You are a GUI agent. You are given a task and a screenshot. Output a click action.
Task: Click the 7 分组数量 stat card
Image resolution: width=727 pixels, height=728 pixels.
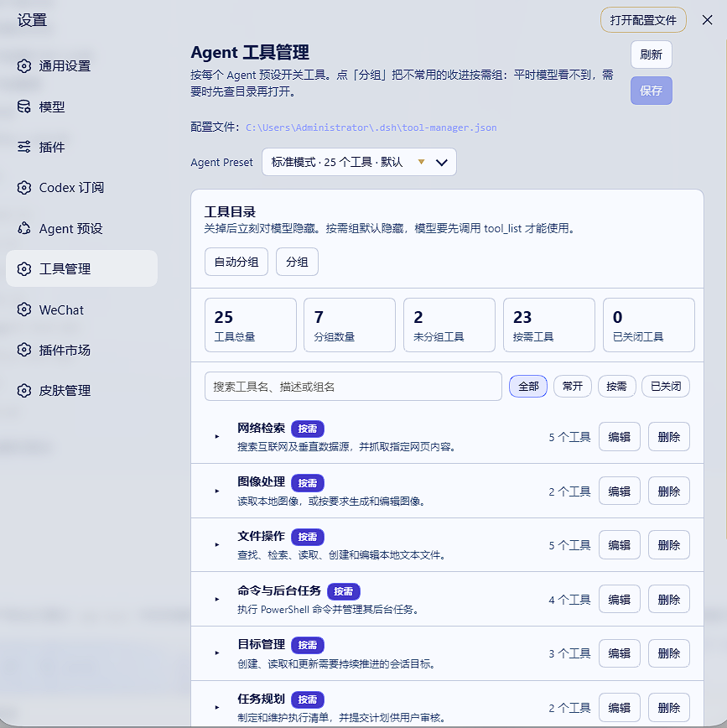(x=350, y=325)
